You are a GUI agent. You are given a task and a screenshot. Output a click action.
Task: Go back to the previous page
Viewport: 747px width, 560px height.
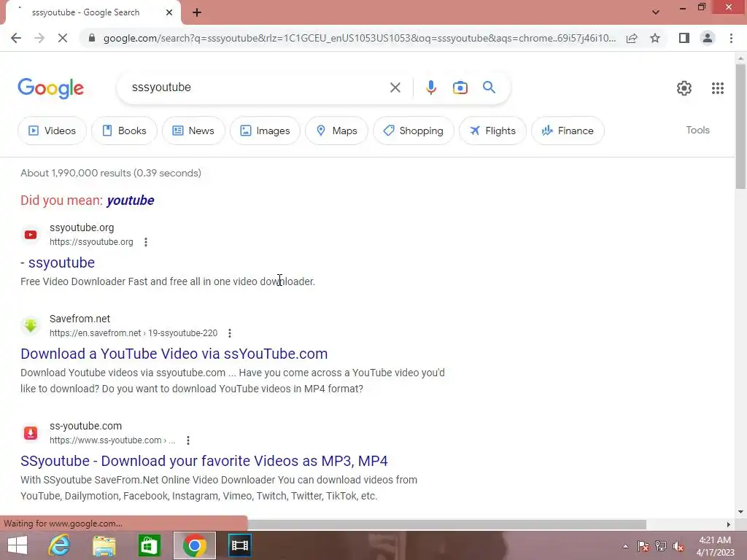(x=16, y=38)
